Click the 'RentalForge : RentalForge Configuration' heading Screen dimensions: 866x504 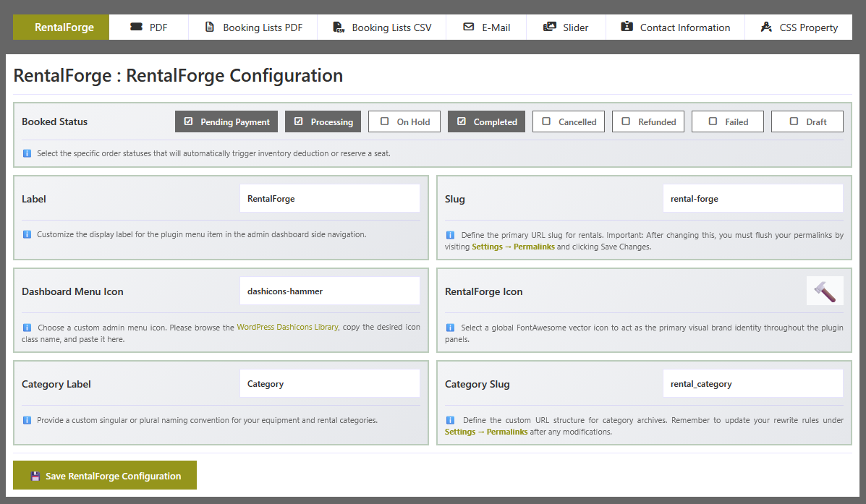[x=178, y=76]
